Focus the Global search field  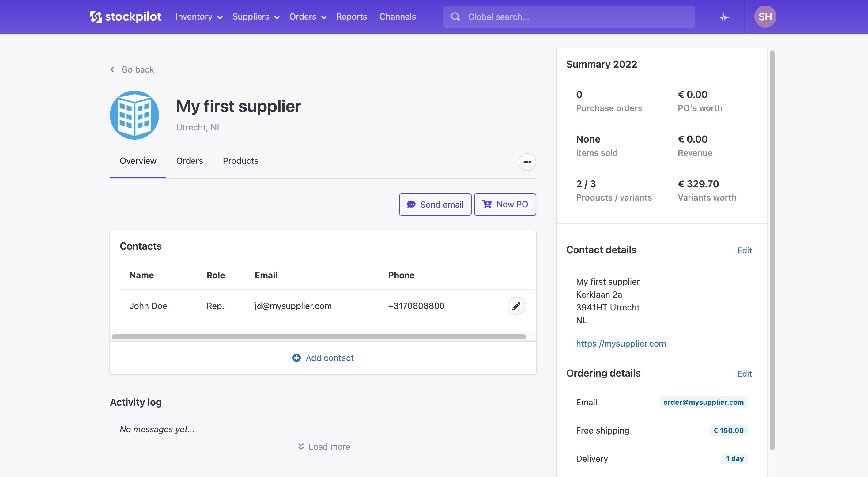569,17
